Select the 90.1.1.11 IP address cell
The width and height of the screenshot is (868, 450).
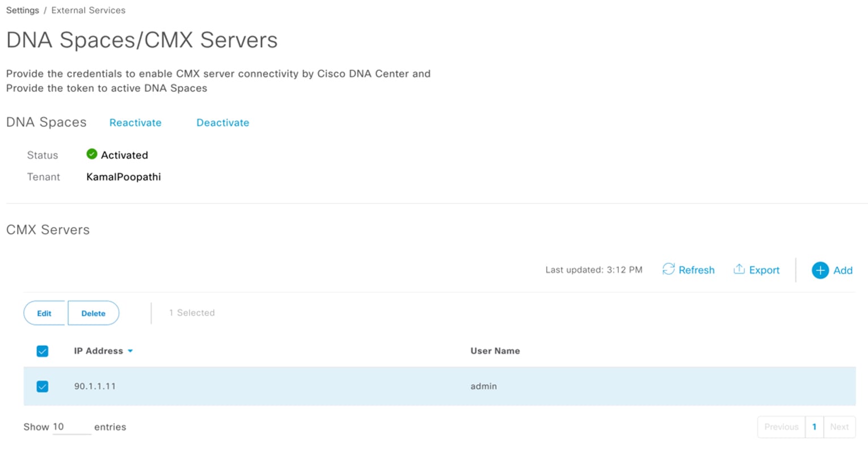pos(95,386)
